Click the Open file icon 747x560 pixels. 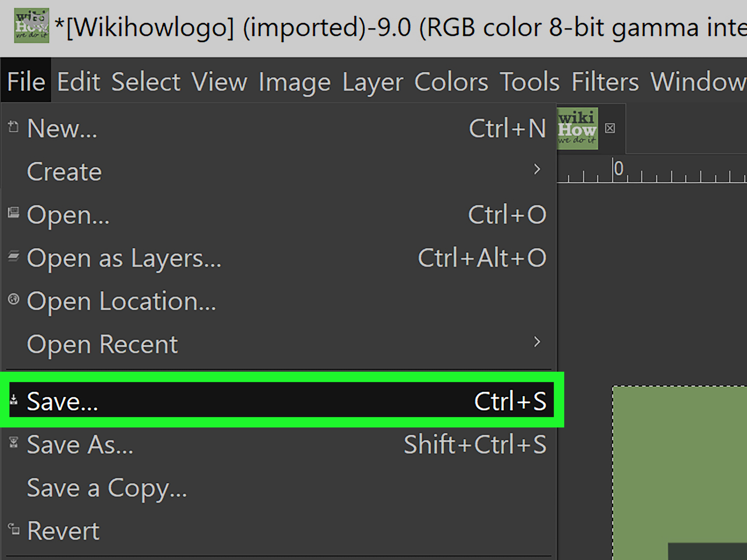click(14, 214)
